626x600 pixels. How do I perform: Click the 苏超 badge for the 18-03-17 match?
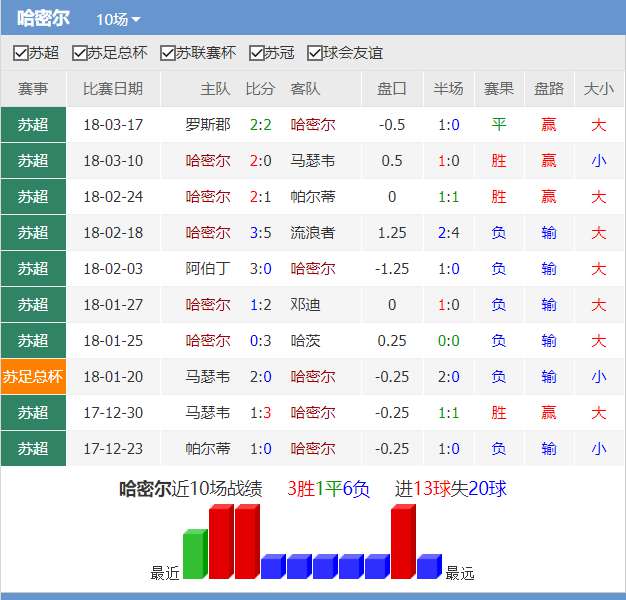[33, 125]
